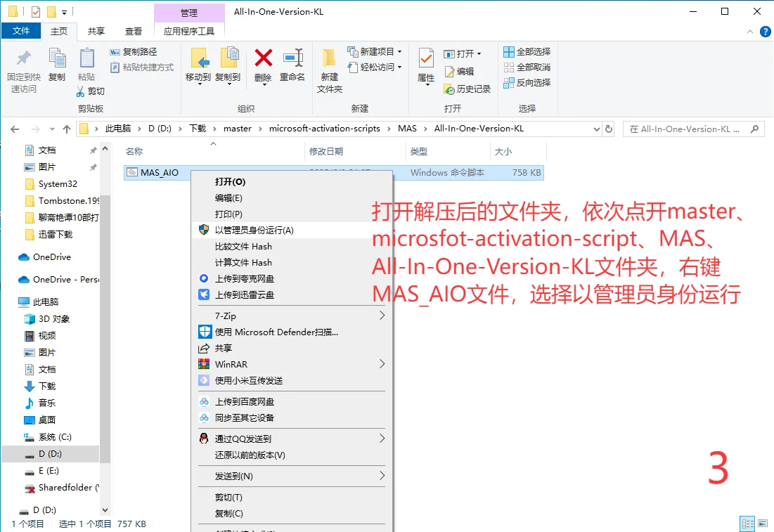This screenshot has width=774, height=532.
Task: Select the MAS_AIO file
Action: point(159,172)
